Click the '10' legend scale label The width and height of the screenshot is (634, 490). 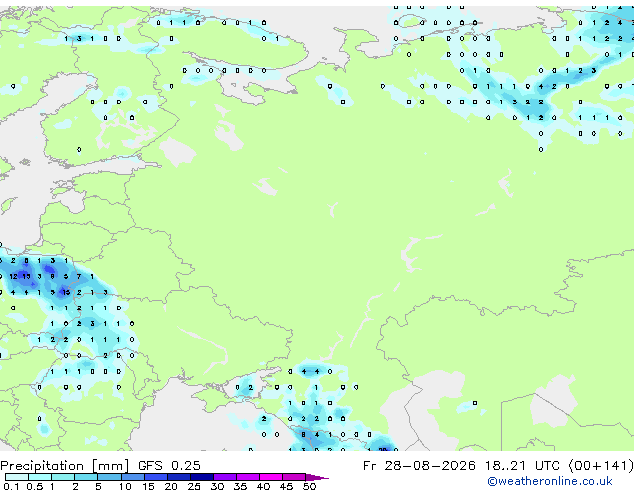click(x=125, y=486)
